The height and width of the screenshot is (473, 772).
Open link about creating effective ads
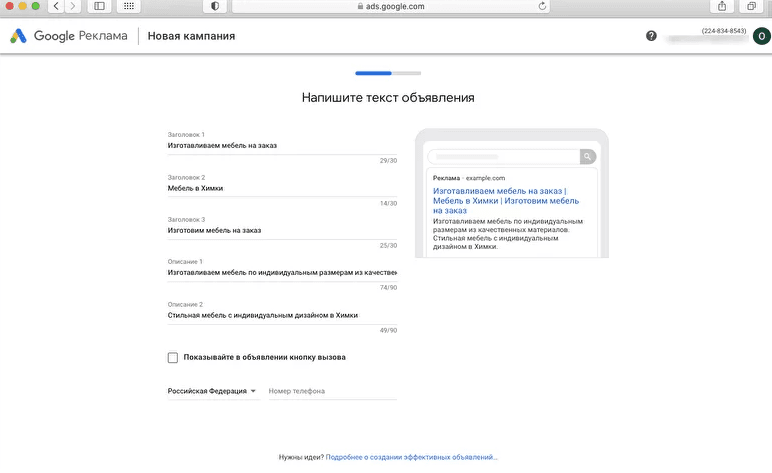click(411, 457)
